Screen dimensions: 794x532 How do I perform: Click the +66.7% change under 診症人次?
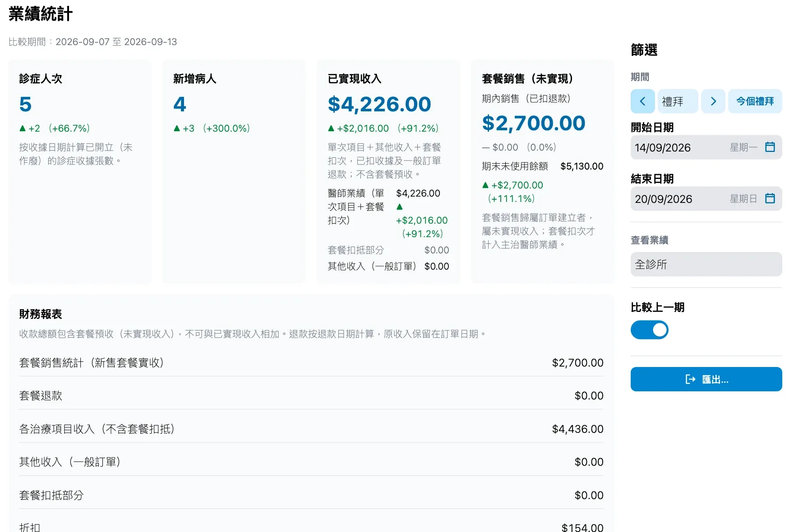tap(69, 128)
